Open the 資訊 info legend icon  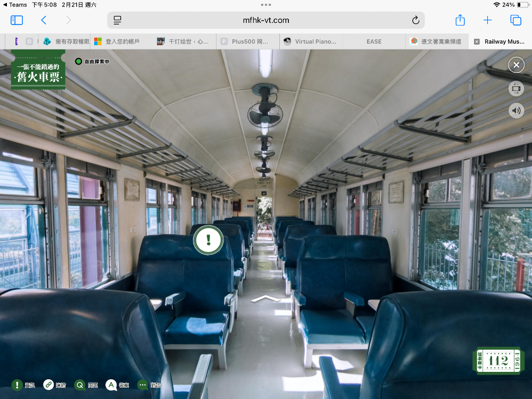pyautogui.click(x=18, y=385)
